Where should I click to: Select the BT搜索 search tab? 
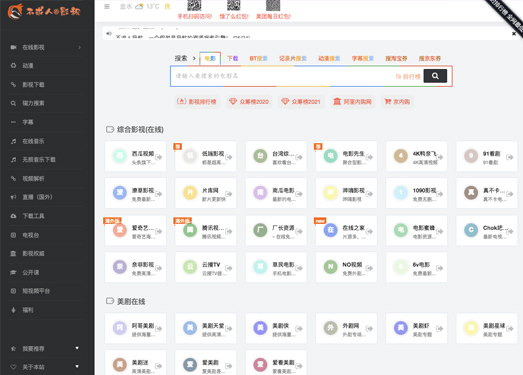(258, 58)
